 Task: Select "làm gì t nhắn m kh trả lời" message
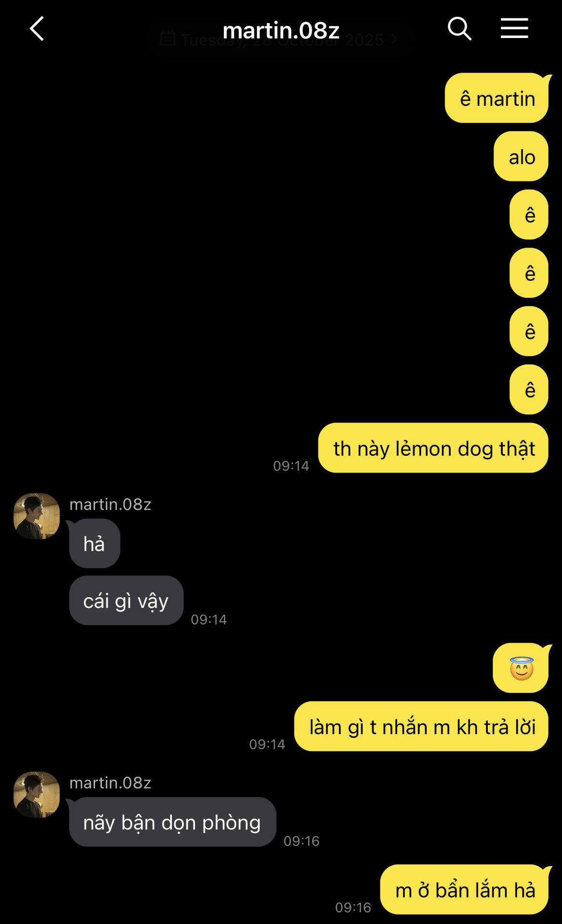tap(421, 726)
